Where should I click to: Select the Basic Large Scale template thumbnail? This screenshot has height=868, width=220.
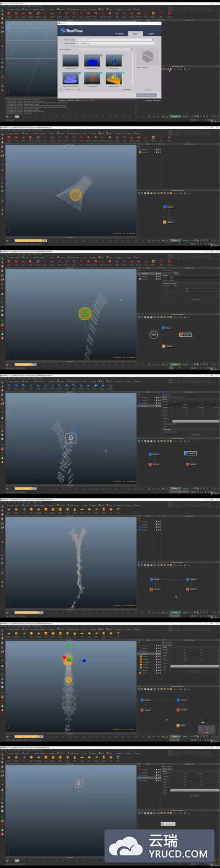click(92, 61)
